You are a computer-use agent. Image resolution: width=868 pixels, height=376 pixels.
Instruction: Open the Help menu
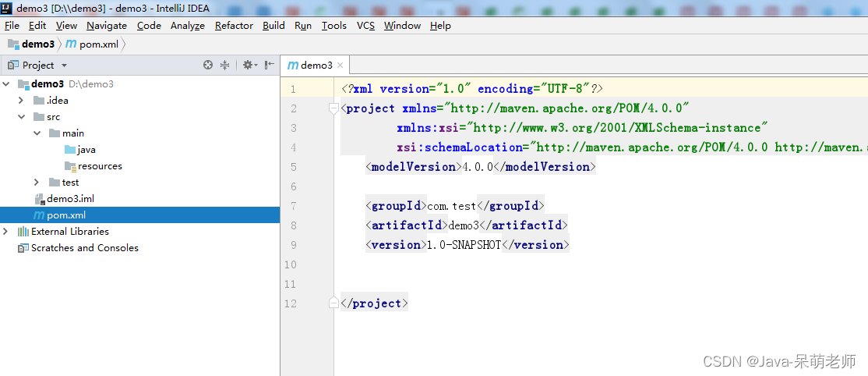(x=441, y=26)
